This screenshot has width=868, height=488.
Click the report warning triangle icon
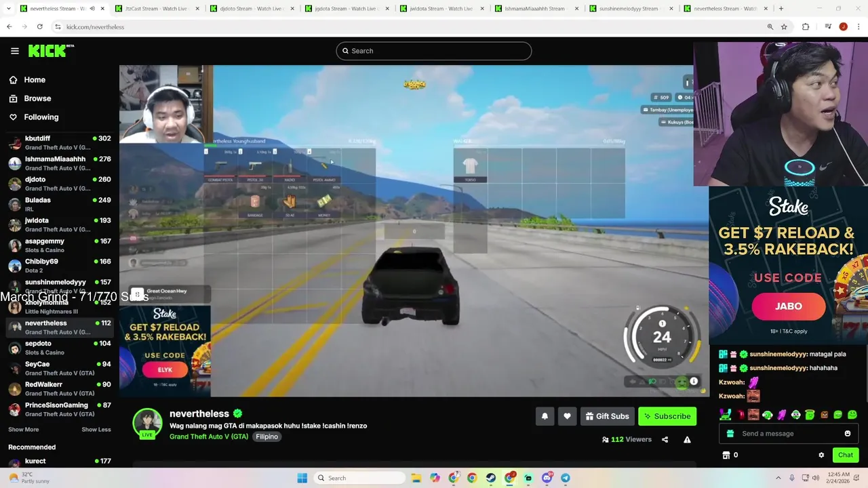687,440
